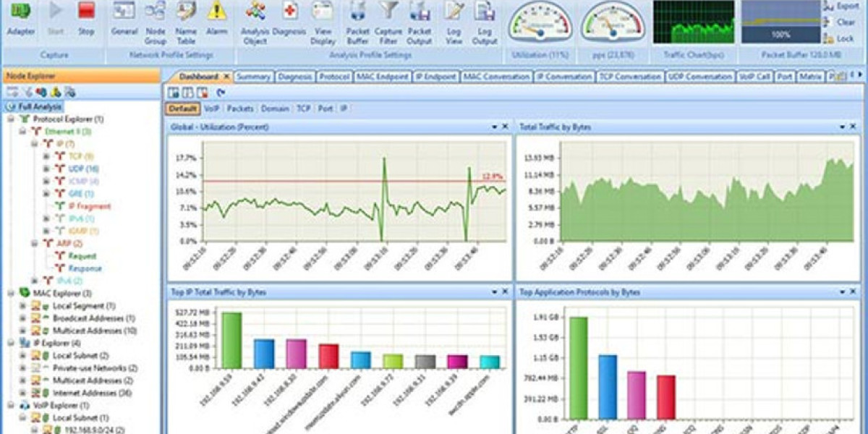868x434 pixels.
Task: Collapse the ARP (2) tree node
Action: tap(35, 244)
